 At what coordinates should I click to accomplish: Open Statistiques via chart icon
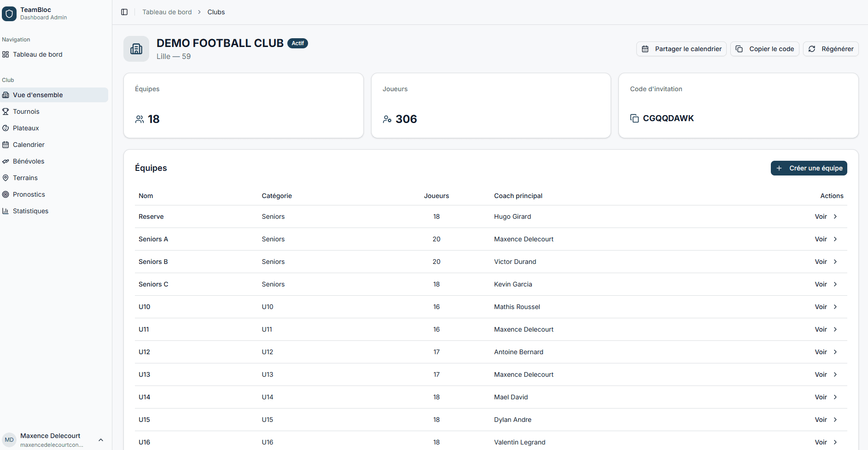pos(6,211)
